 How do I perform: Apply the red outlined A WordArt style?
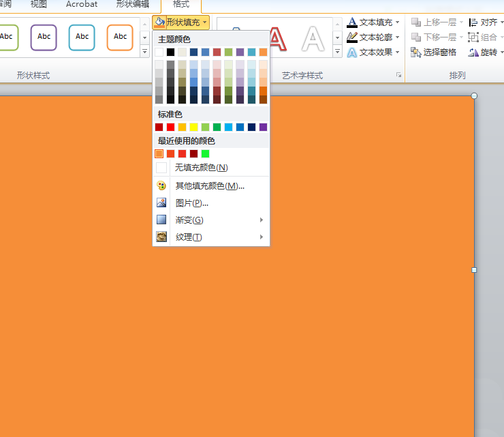(278, 39)
